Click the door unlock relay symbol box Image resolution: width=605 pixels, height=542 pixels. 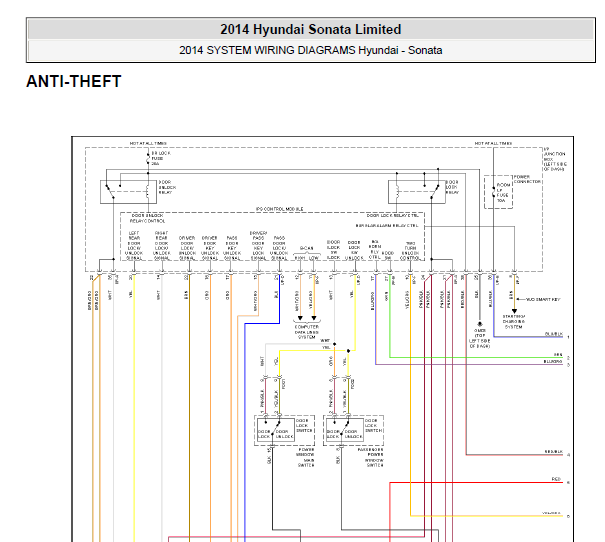pos(128,192)
